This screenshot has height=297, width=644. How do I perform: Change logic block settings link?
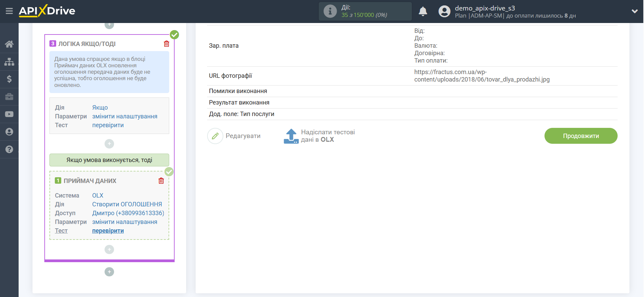[x=125, y=116]
